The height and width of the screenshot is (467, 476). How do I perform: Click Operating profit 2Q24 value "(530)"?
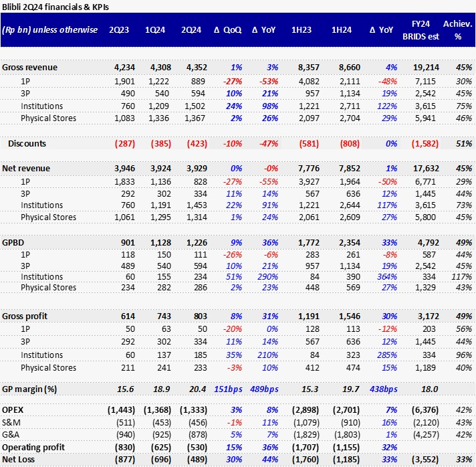(197, 447)
